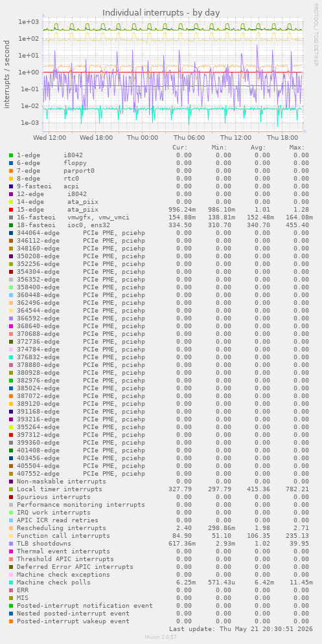322x644 pixels.
Task: Click the Last update timestamp text
Action: (x=240, y=629)
